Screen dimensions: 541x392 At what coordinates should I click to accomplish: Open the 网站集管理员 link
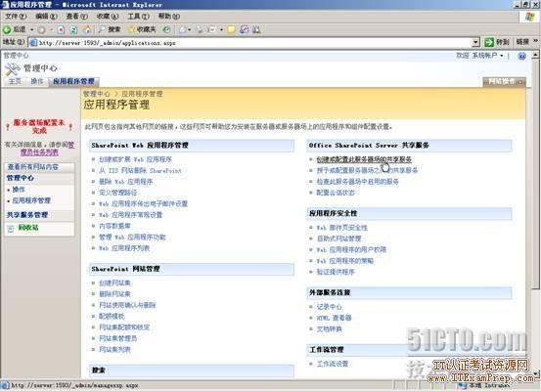click(118, 338)
